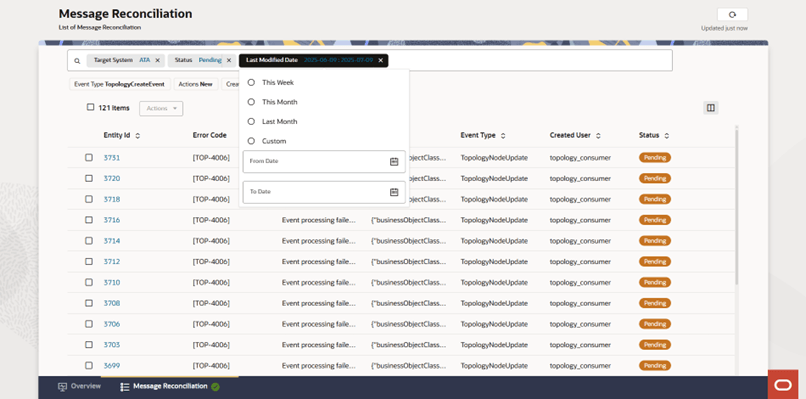The image size is (806, 399).
Task: Select Custom date range radio option
Action: click(251, 141)
